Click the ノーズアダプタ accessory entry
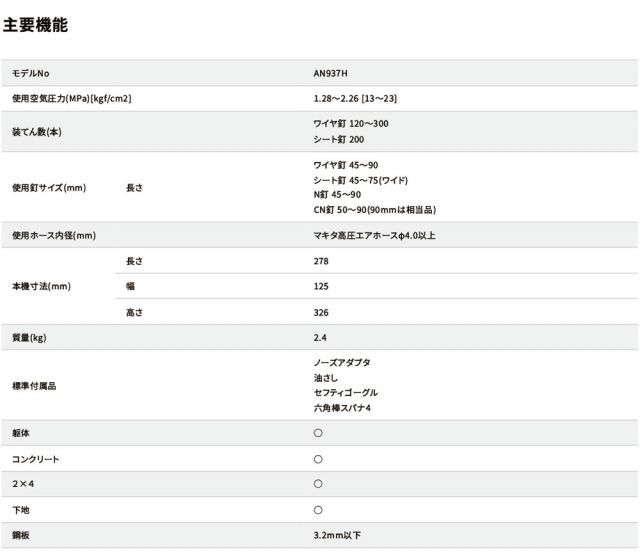This screenshot has width=640, height=558. [x=342, y=362]
